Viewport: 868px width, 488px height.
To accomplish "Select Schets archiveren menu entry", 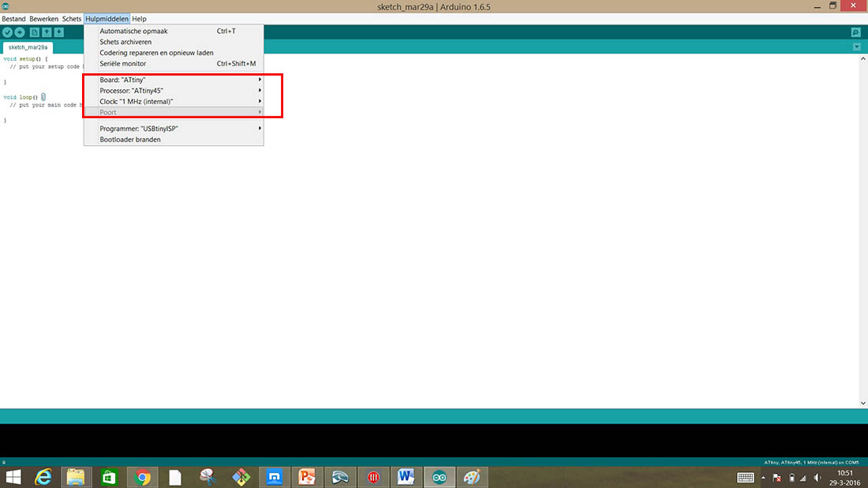I will [174, 42].
